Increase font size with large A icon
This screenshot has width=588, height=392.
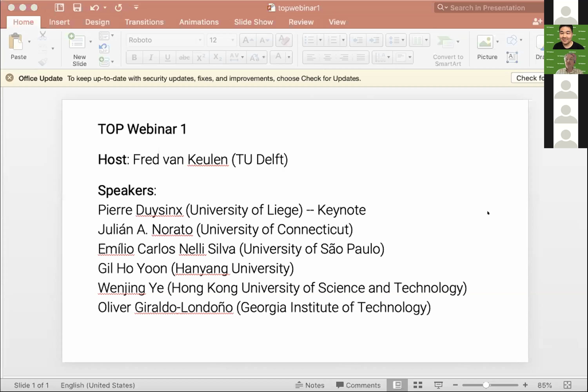coord(248,40)
